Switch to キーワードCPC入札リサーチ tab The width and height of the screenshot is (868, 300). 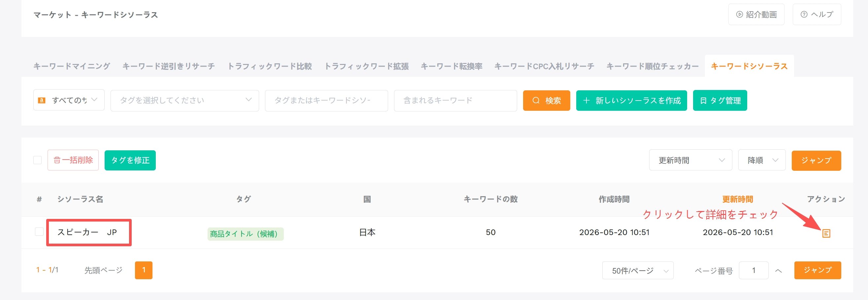[544, 66]
